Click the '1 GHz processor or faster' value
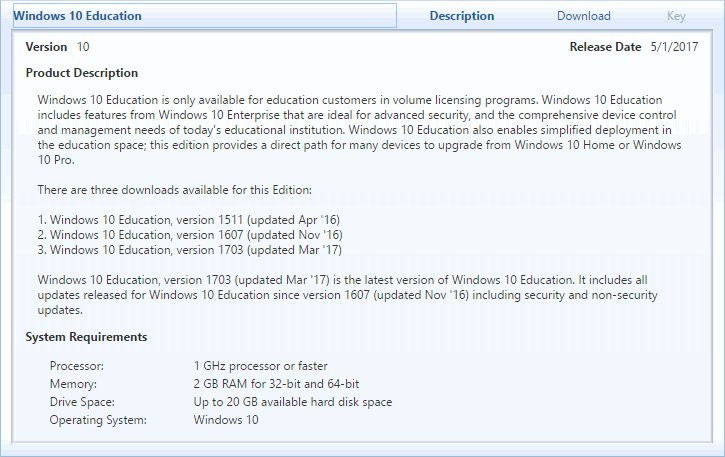The height and width of the screenshot is (457, 725). [x=261, y=366]
